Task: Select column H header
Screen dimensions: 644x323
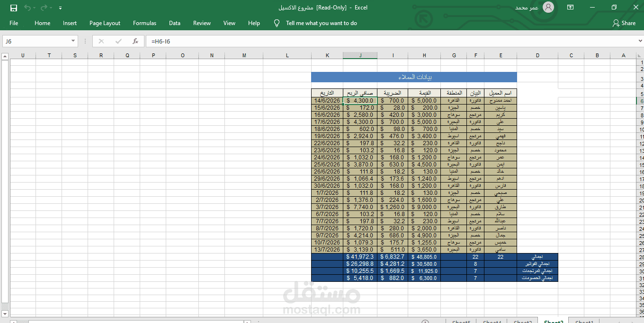Action: click(424, 55)
